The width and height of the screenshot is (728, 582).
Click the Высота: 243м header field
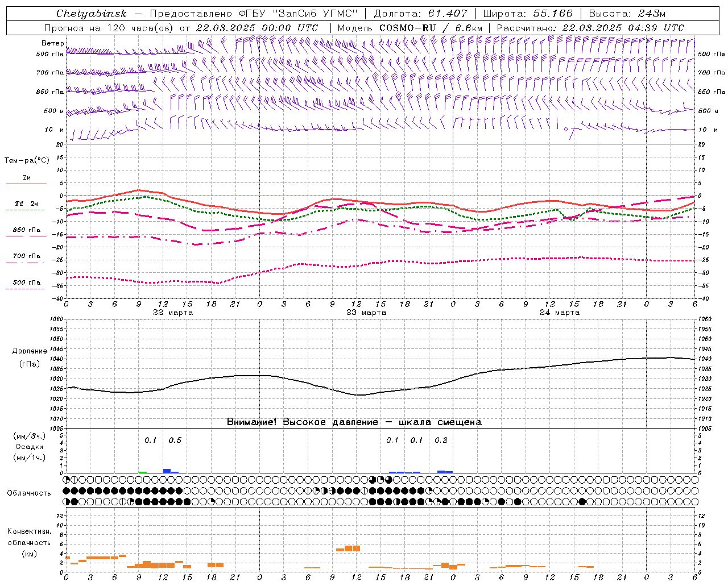(627, 14)
